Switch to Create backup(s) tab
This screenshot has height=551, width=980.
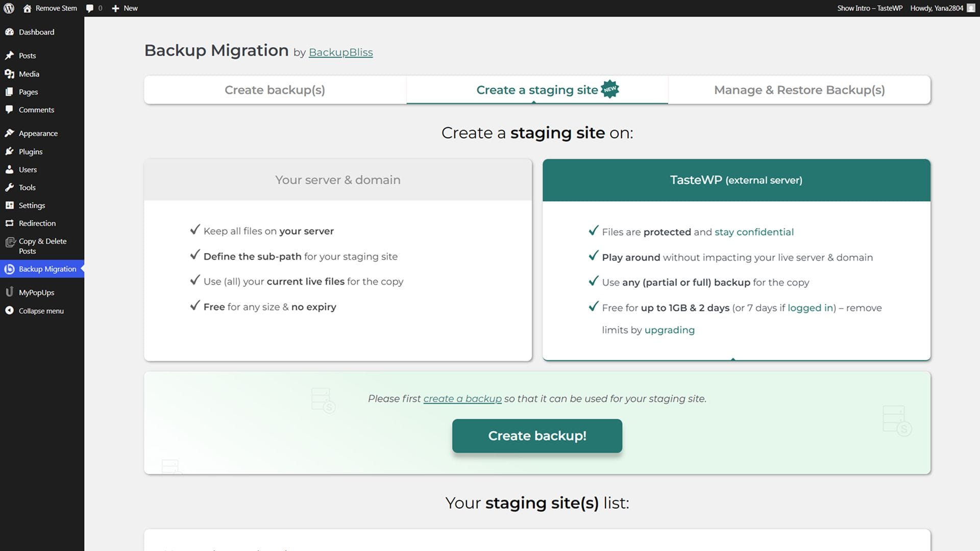tap(275, 90)
